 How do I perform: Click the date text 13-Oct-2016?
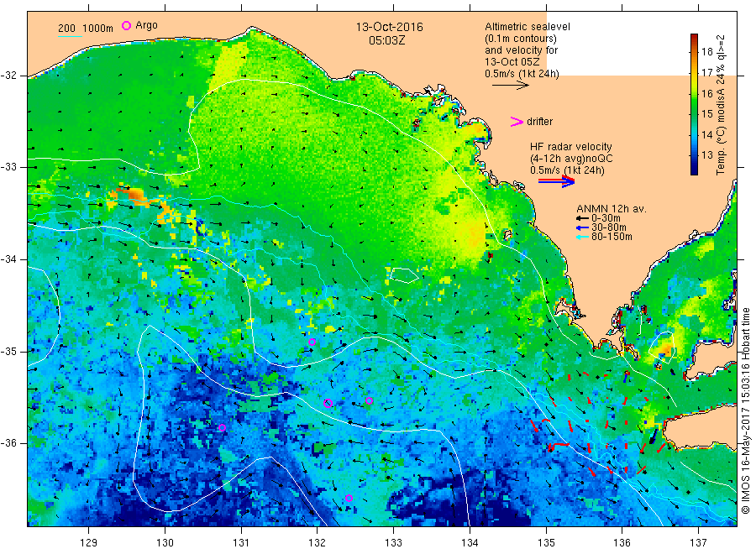[389, 27]
